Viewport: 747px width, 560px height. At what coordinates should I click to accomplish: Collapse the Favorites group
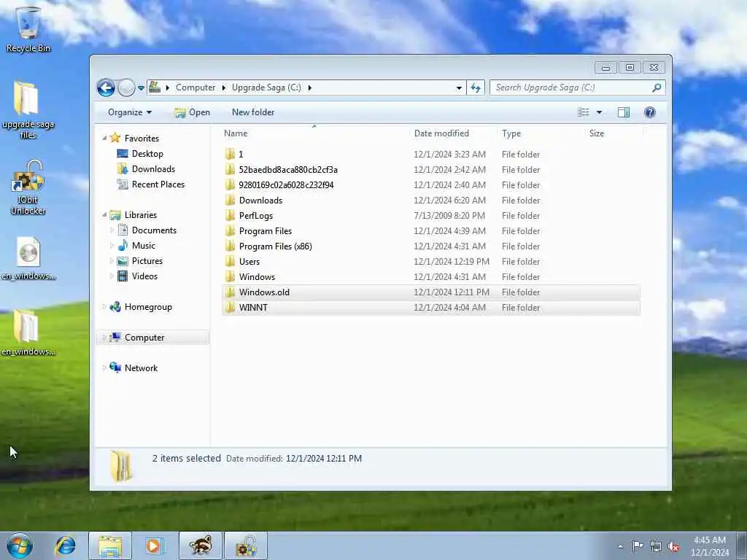click(104, 138)
